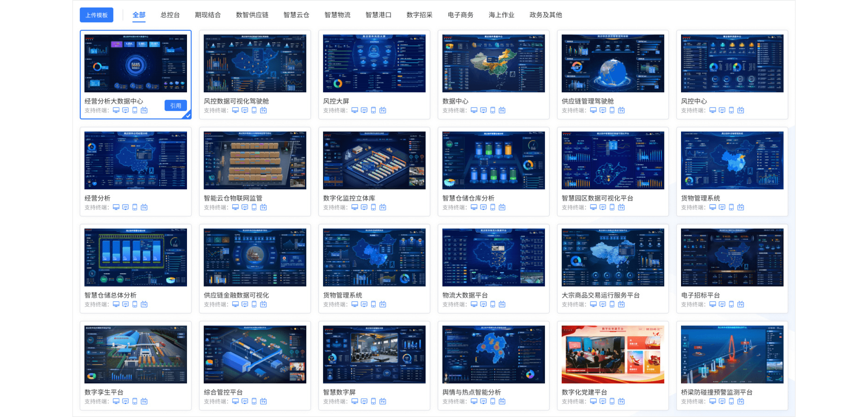Click desktop monitor icon under 电子招标平台
This screenshot has width=868, height=417.
point(712,304)
